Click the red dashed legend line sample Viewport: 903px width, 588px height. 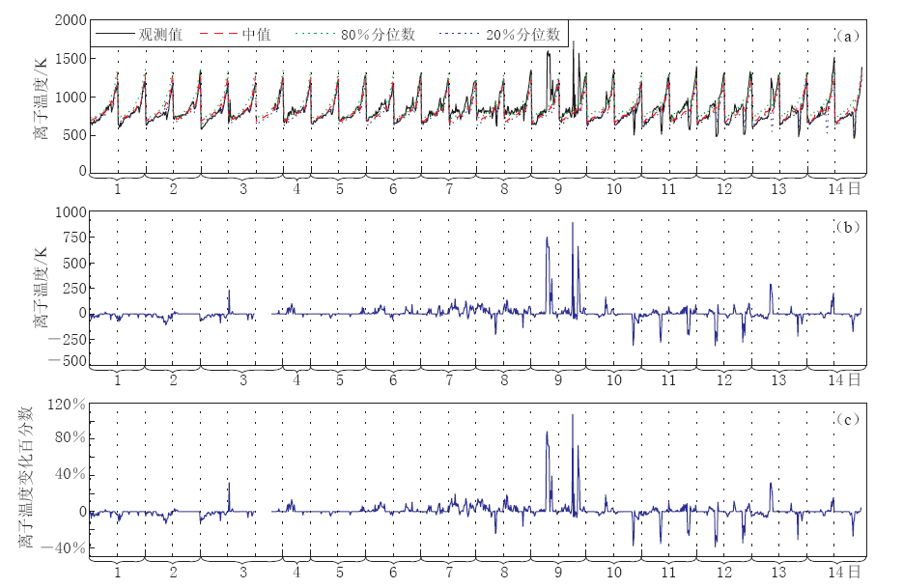click(x=219, y=35)
